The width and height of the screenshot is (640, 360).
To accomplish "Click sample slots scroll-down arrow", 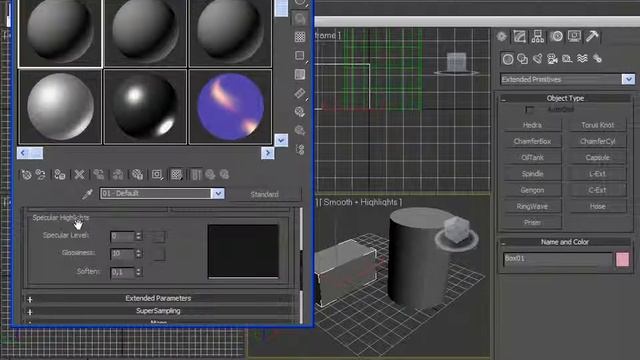I will tap(281, 140).
